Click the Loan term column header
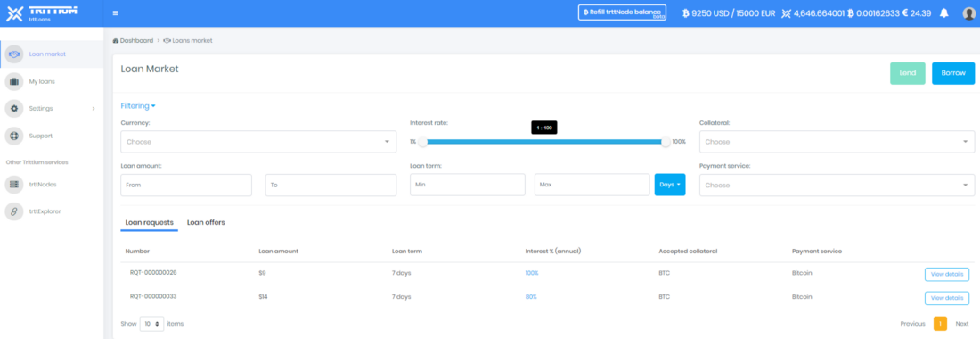 (x=407, y=252)
